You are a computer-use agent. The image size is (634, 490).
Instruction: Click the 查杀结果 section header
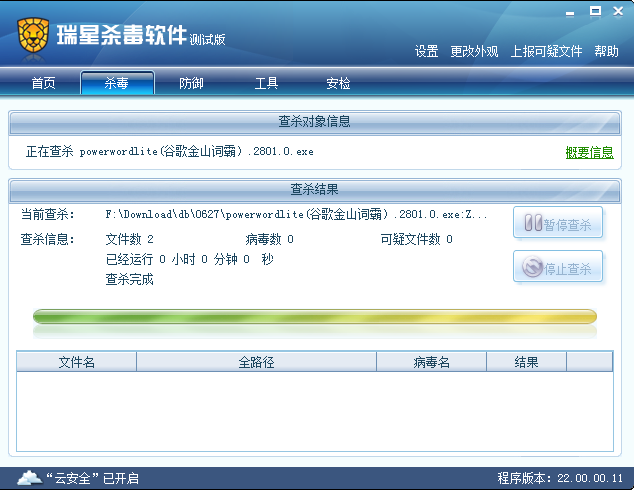click(315, 190)
